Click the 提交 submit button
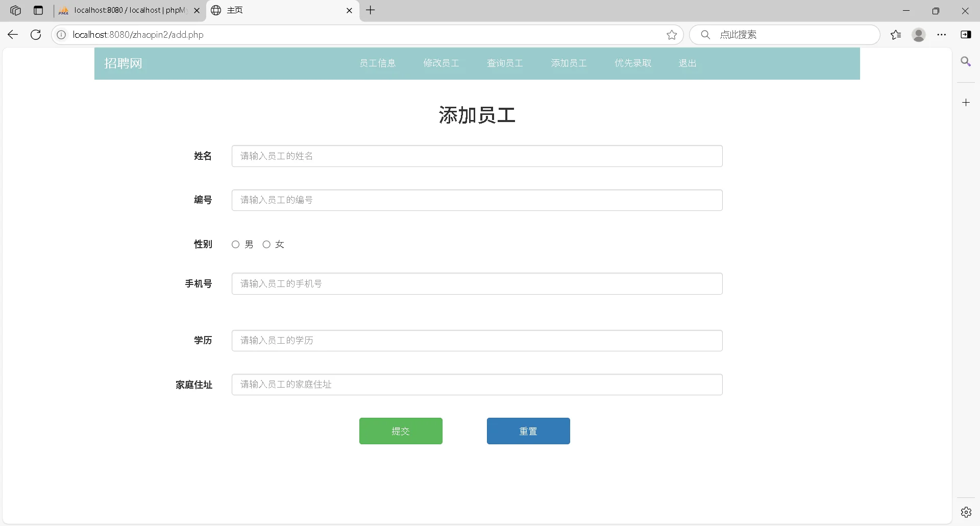 (400, 431)
